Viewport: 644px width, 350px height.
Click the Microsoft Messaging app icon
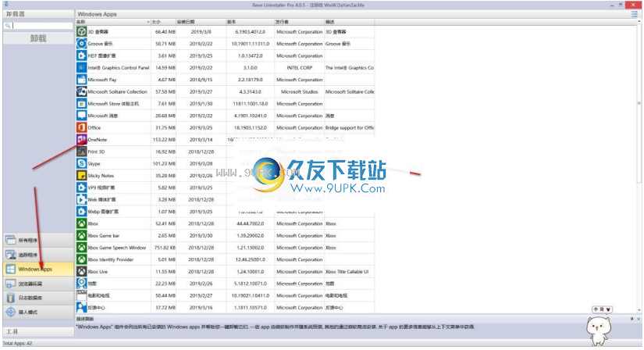tap(82, 116)
